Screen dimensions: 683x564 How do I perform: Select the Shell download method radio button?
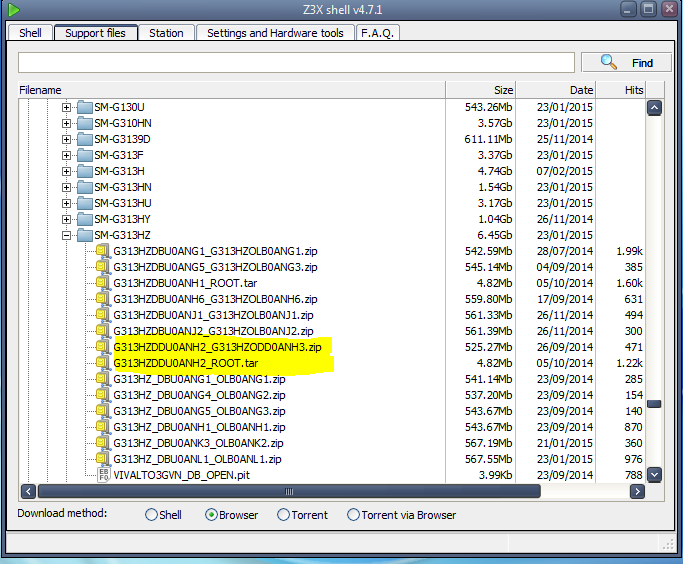pyautogui.click(x=151, y=515)
